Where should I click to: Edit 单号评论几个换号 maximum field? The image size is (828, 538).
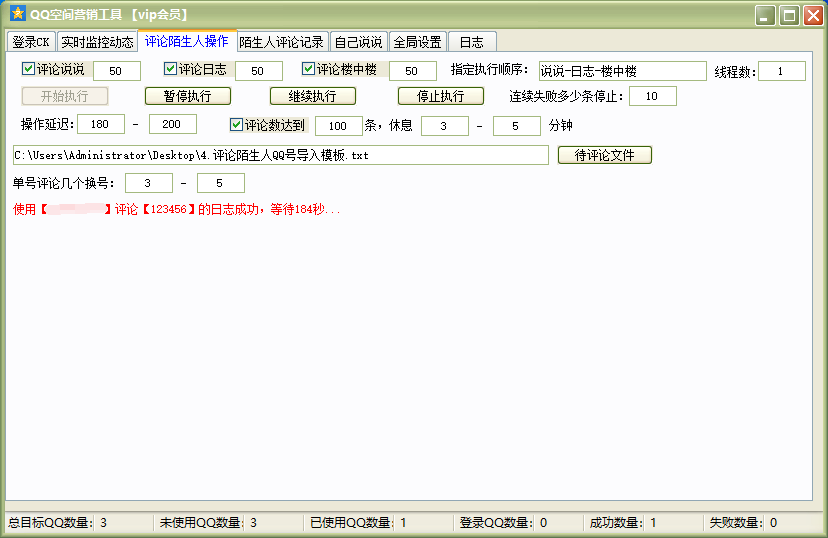(x=221, y=183)
